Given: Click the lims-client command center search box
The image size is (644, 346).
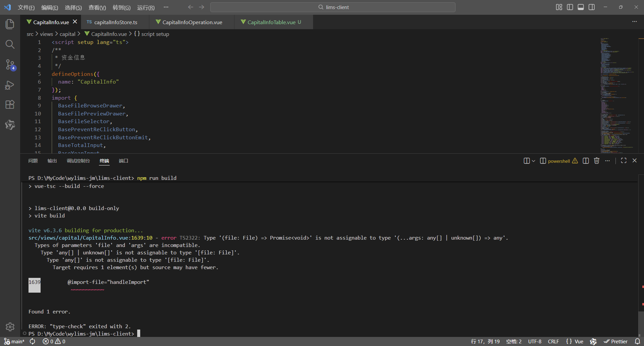Looking at the screenshot, I should pyautogui.click(x=333, y=7).
